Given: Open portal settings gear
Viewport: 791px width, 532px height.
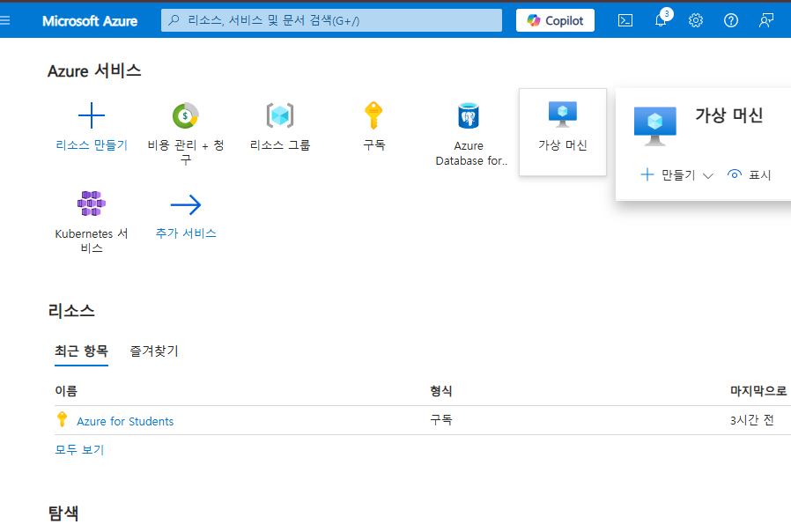Looking at the screenshot, I should 696,20.
